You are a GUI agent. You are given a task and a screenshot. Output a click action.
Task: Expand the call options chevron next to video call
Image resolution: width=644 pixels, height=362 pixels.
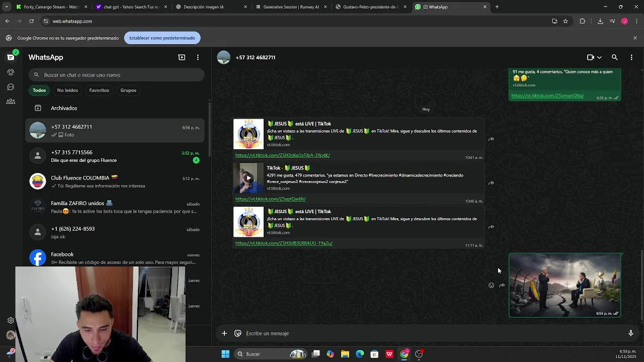coord(599,57)
